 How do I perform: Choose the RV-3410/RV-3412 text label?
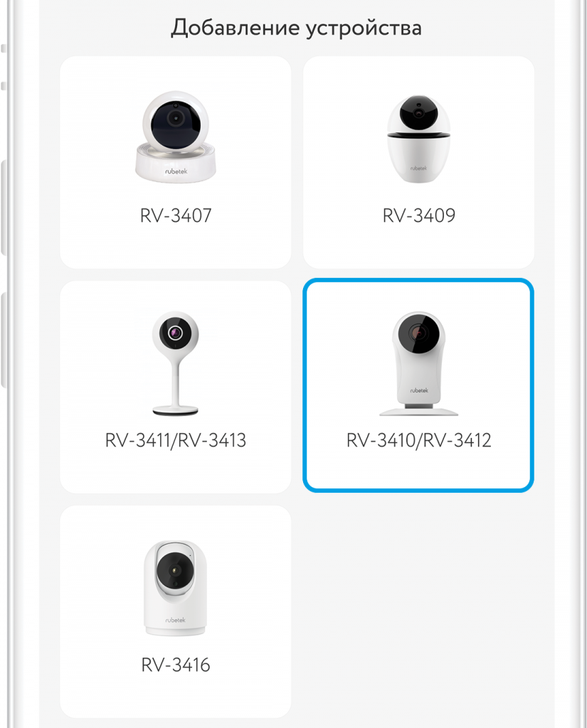(419, 440)
